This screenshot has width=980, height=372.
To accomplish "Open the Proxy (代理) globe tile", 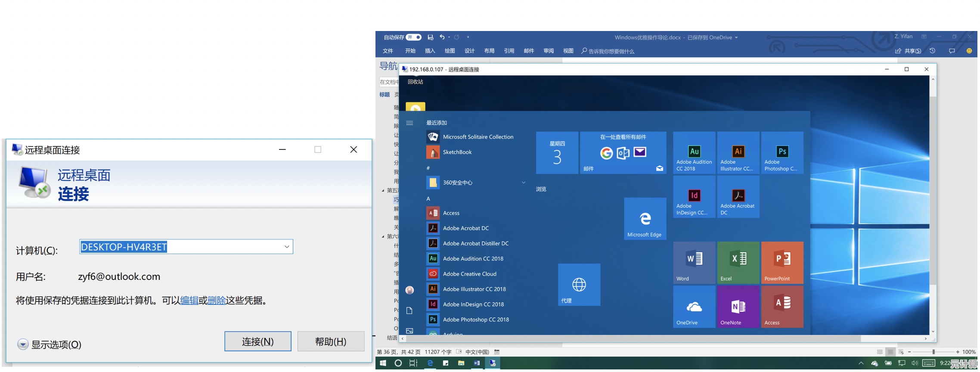I will [x=579, y=285].
